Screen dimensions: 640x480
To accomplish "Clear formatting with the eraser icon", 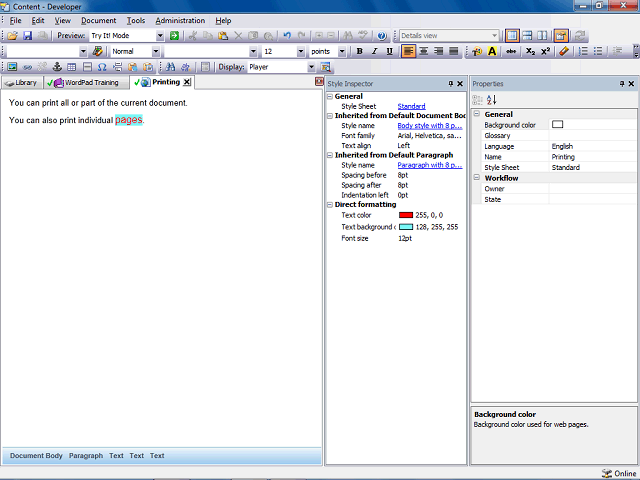I will click(x=564, y=51).
